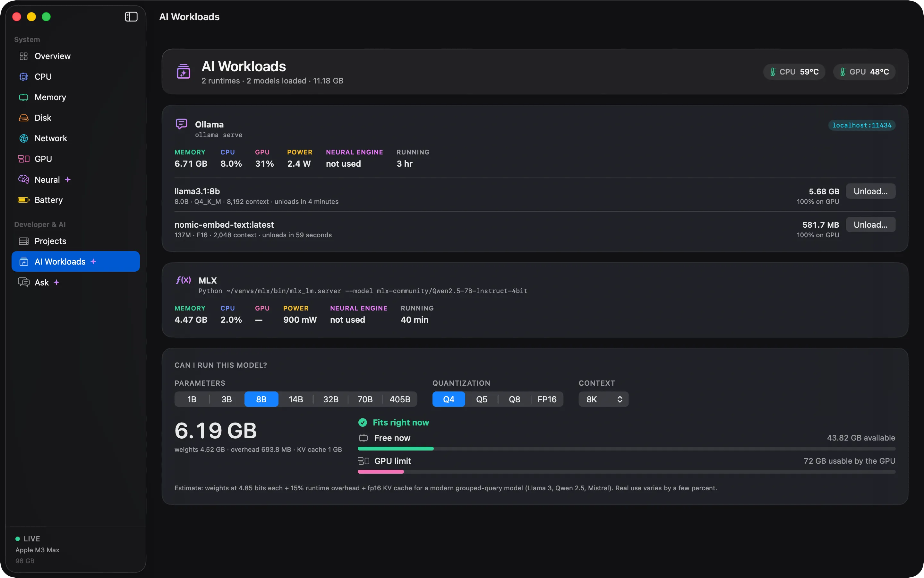Click 43.82 GB available text
Screen dimensions: 924x578
point(861,438)
